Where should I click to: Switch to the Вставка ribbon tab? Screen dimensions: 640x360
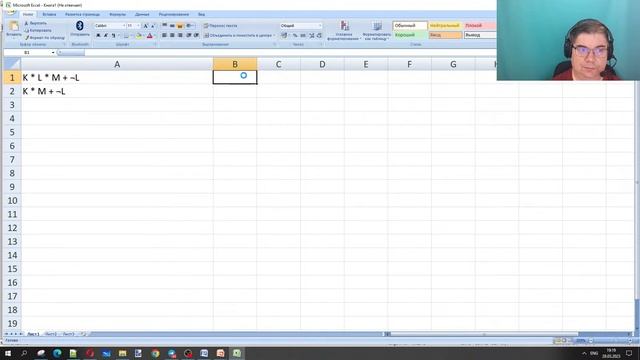coord(49,14)
